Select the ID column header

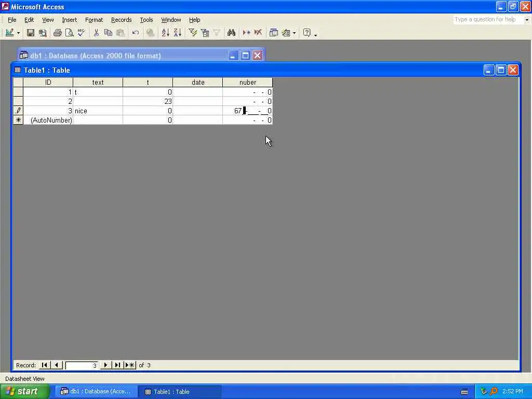click(x=48, y=82)
